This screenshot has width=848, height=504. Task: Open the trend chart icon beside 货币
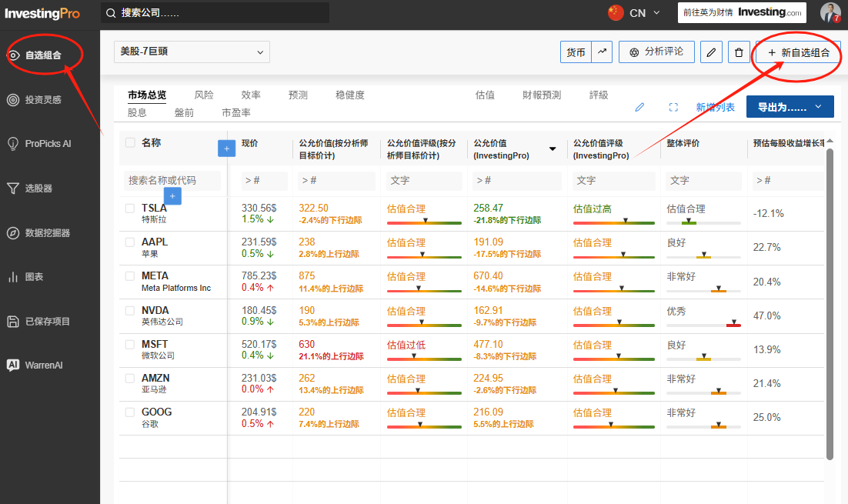coord(602,52)
